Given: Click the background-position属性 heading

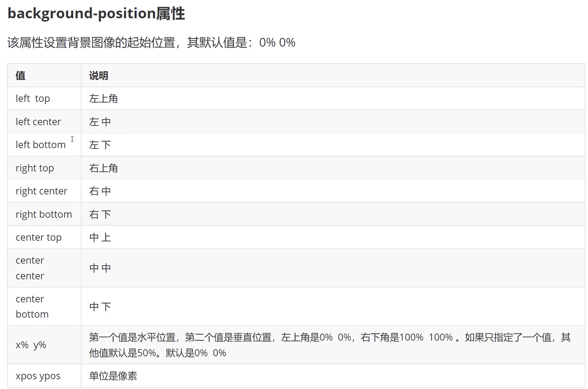Looking at the screenshot, I should pos(96,14).
